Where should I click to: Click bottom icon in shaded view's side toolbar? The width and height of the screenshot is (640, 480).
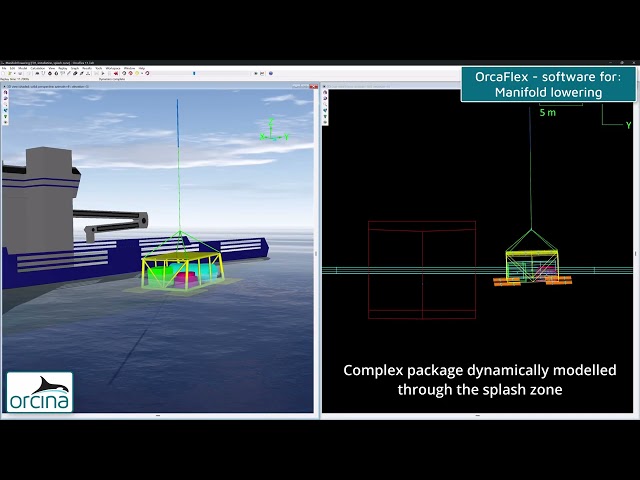(5, 122)
